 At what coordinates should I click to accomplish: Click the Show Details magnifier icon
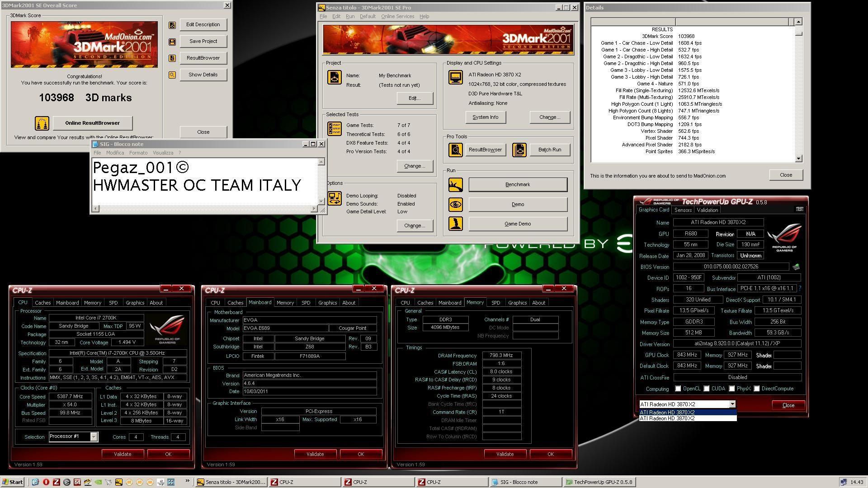[172, 75]
